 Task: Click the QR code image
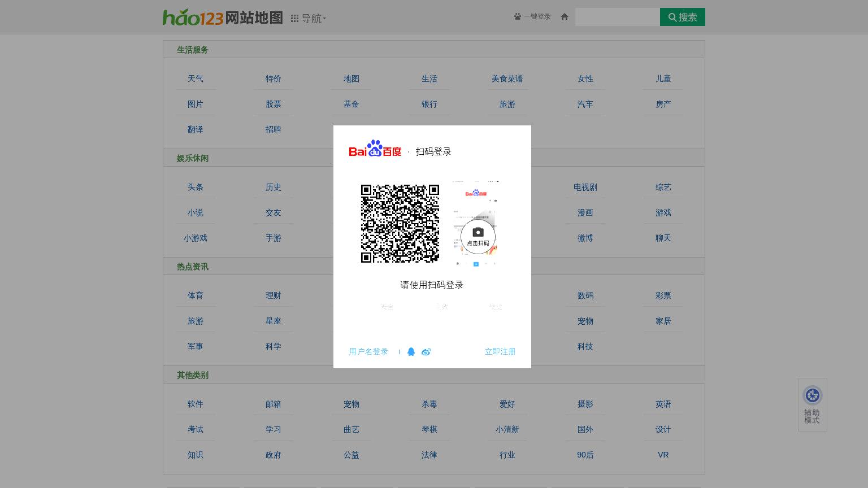pyautogui.click(x=400, y=224)
